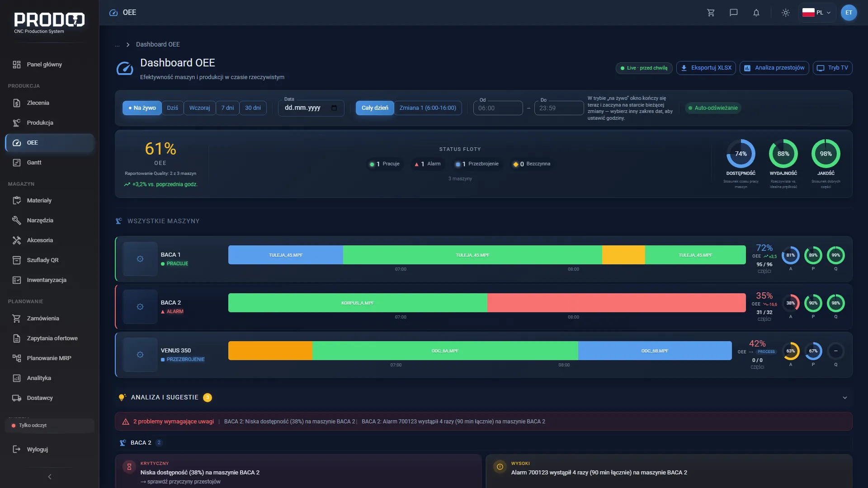
Task: Open Gantt in sidebar
Action: 50,163
